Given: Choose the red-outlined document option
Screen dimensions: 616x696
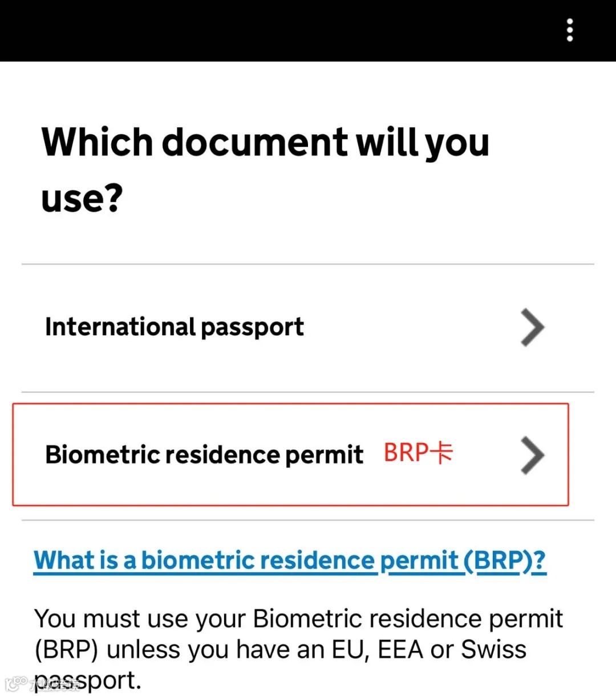Looking at the screenshot, I should pos(290,454).
